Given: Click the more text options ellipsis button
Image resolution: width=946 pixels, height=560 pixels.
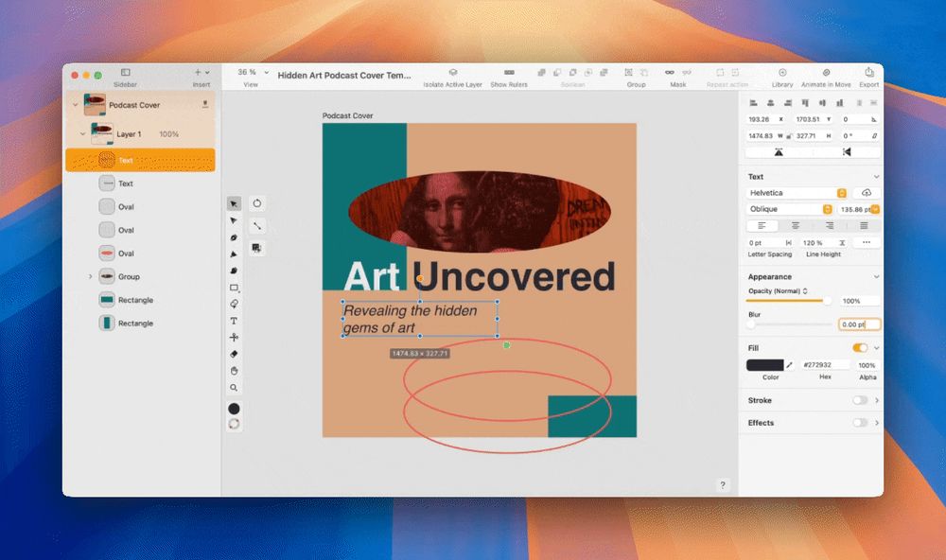Looking at the screenshot, I should [x=867, y=242].
